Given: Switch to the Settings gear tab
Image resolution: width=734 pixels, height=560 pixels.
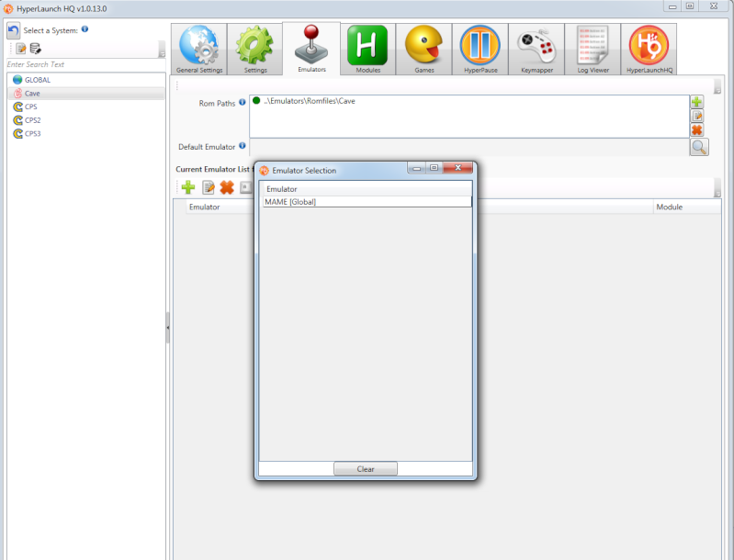Looking at the screenshot, I should click(255, 50).
